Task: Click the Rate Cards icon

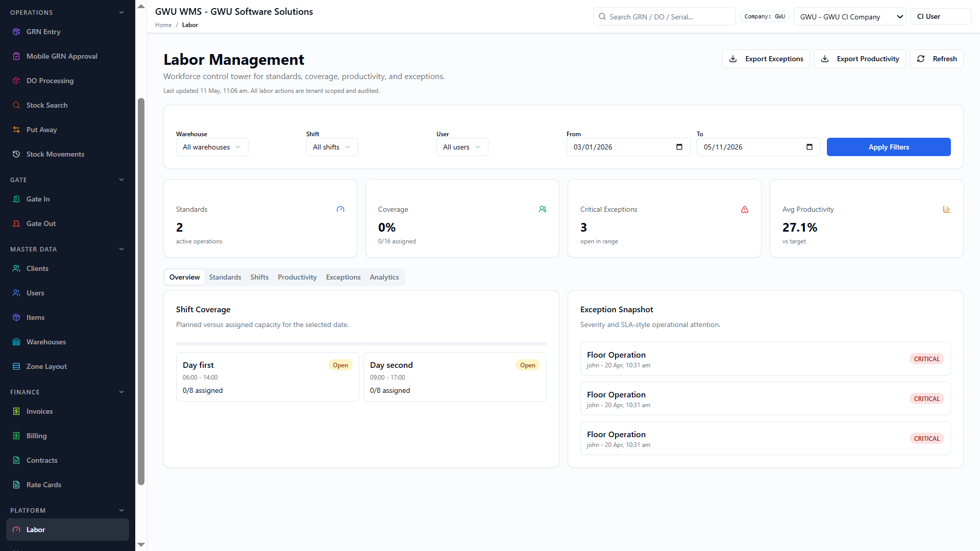Action: click(16, 485)
